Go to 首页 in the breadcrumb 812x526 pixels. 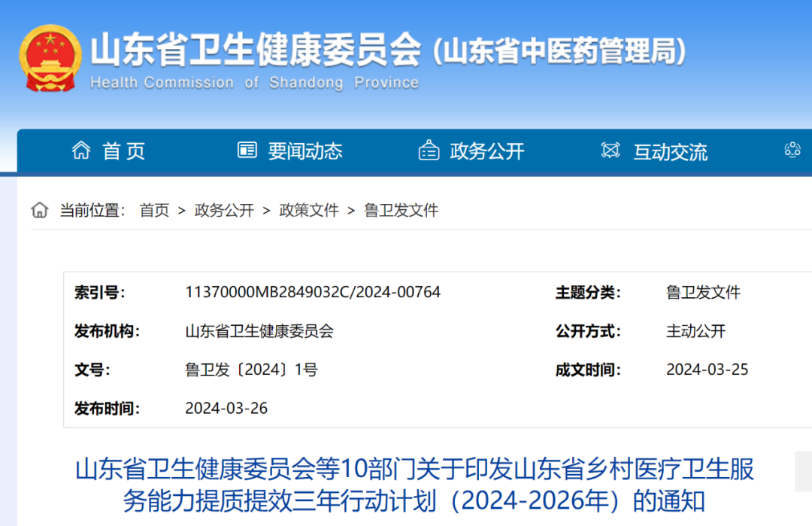[x=154, y=211]
